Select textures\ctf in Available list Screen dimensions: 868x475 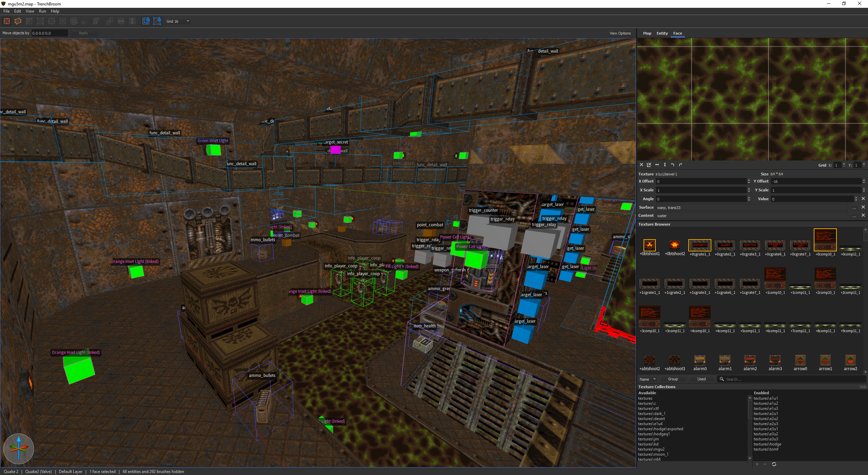648,408
